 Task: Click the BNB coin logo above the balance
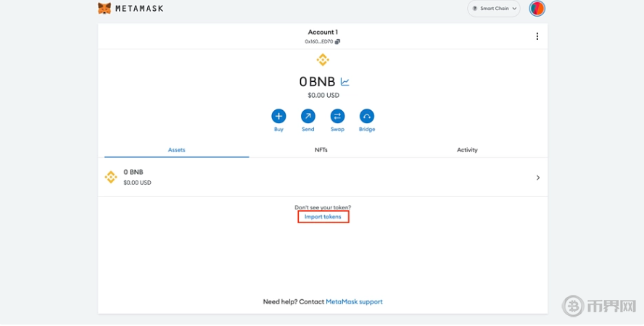pyautogui.click(x=323, y=59)
